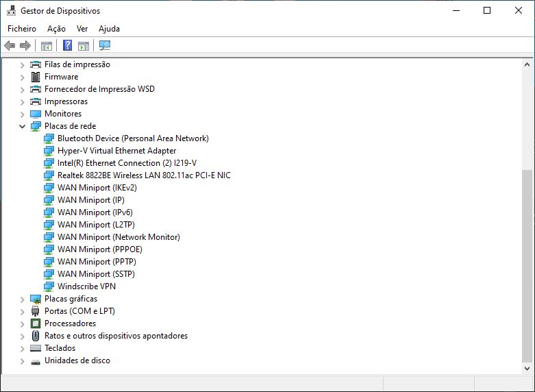
Task: Click the Back arrow toolbar icon
Action: pos(10,45)
